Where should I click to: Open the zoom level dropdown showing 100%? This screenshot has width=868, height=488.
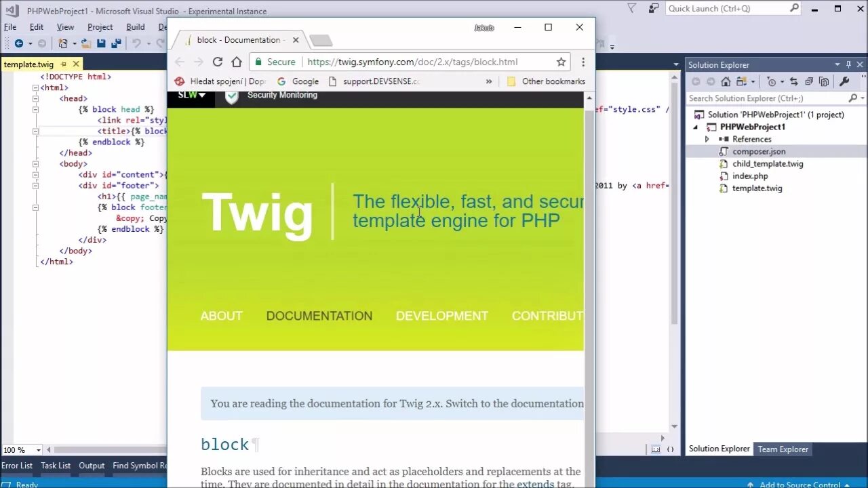point(22,449)
